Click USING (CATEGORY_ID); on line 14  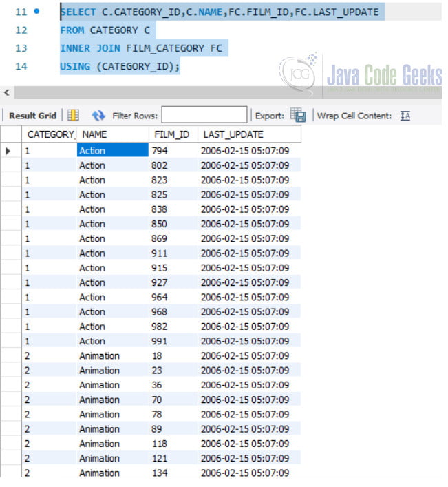(120, 66)
